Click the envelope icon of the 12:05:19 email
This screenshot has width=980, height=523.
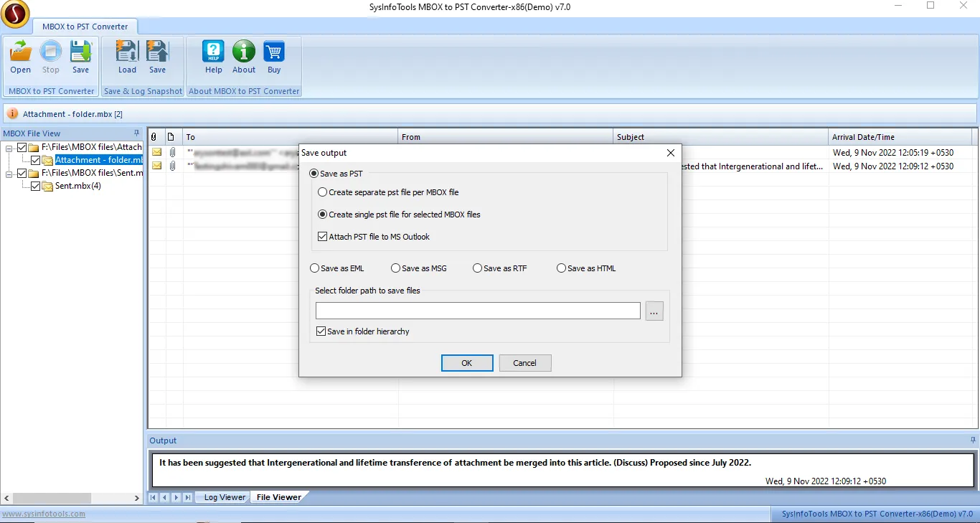point(156,152)
